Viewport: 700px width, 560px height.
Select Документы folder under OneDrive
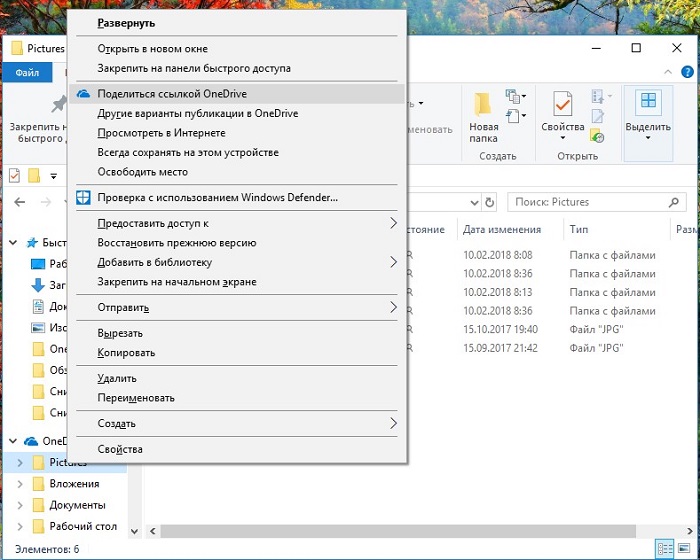tap(77, 505)
